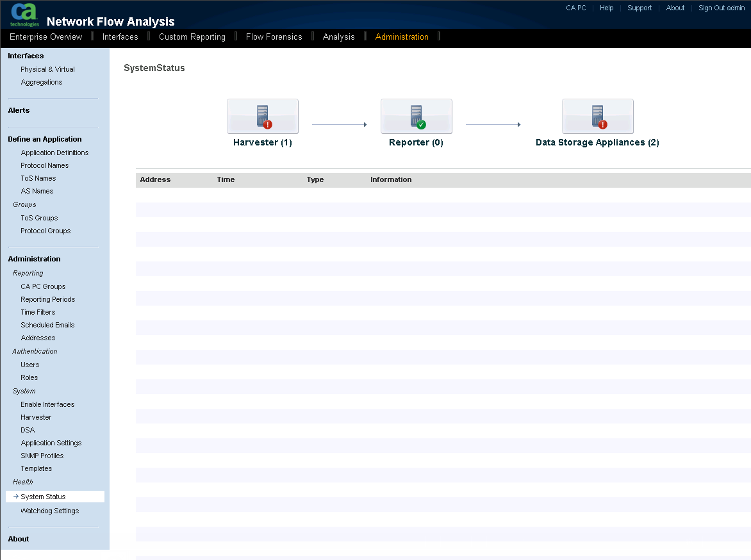Sign out of the admin account

721,8
